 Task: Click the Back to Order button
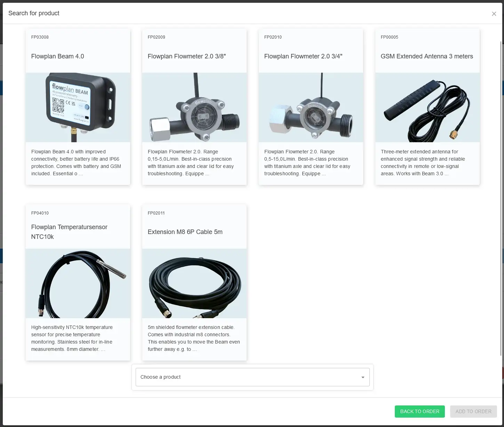coord(419,411)
